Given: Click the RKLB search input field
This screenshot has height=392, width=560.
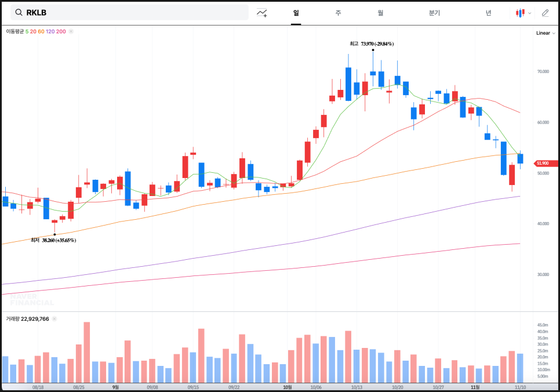Looking at the screenshot, I should (133, 13).
